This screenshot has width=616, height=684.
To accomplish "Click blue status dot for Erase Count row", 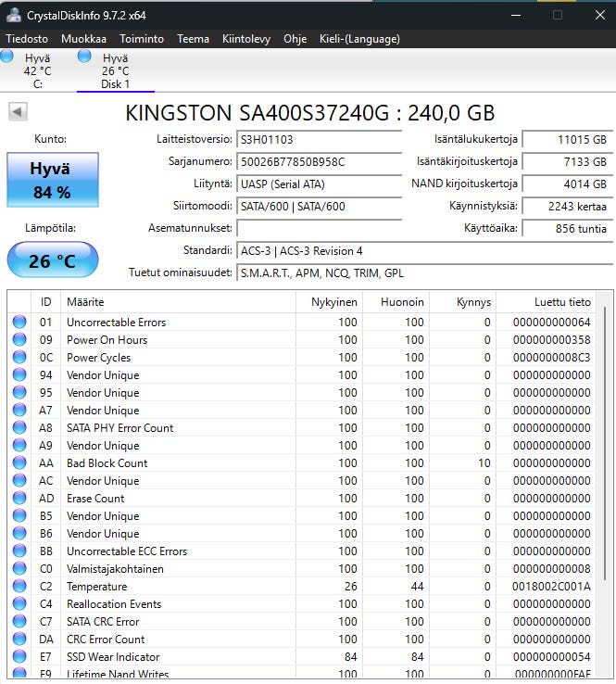I will [19, 498].
